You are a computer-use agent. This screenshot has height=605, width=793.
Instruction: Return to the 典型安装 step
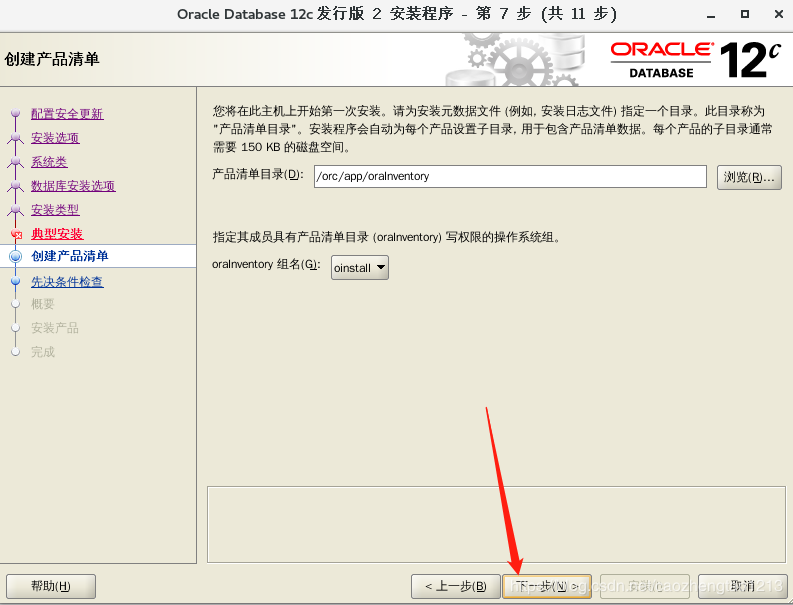[57, 234]
